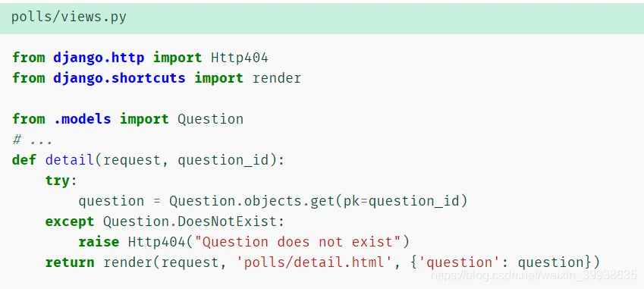Click Question.DoesNotExist exception name
This screenshot has height=289, width=644.
coord(190,221)
